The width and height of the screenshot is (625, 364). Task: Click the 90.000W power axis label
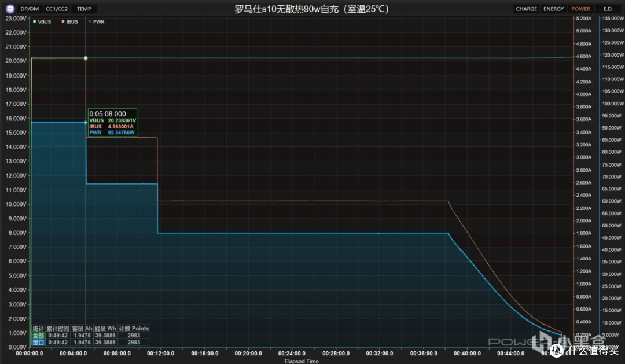(x=612, y=127)
